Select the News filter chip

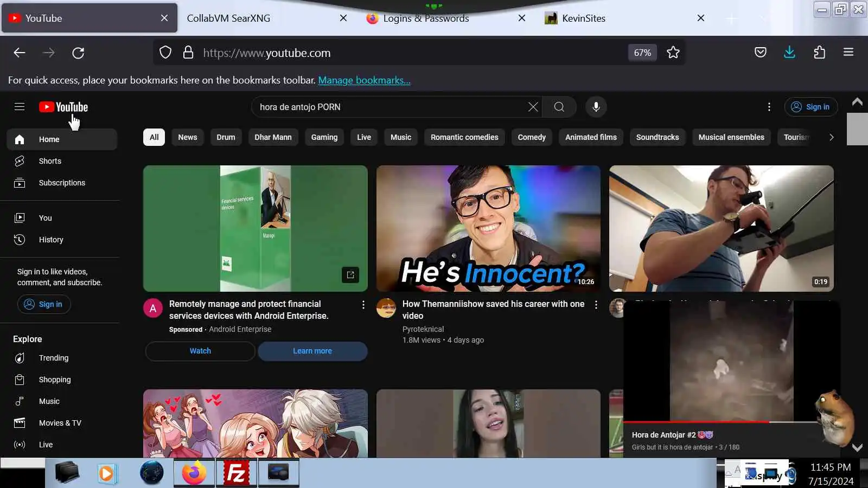tap(188, 137)
